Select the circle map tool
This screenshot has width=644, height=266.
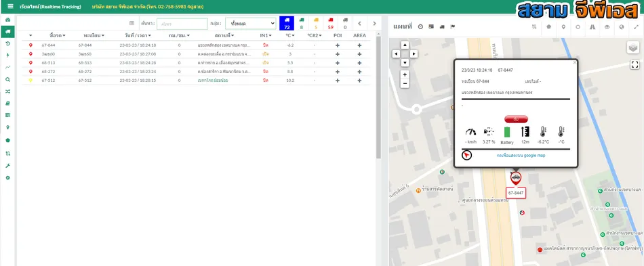click(x=578, y=26)
